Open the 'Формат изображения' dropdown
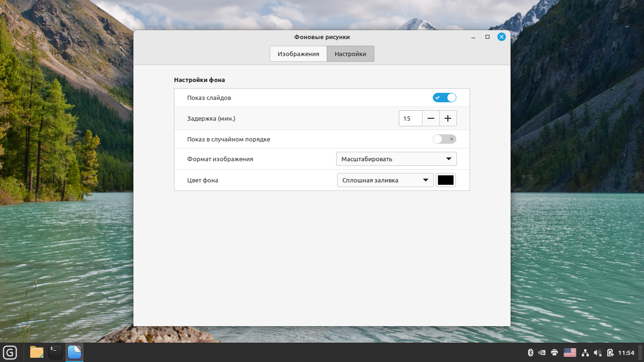 coord(396,159)
